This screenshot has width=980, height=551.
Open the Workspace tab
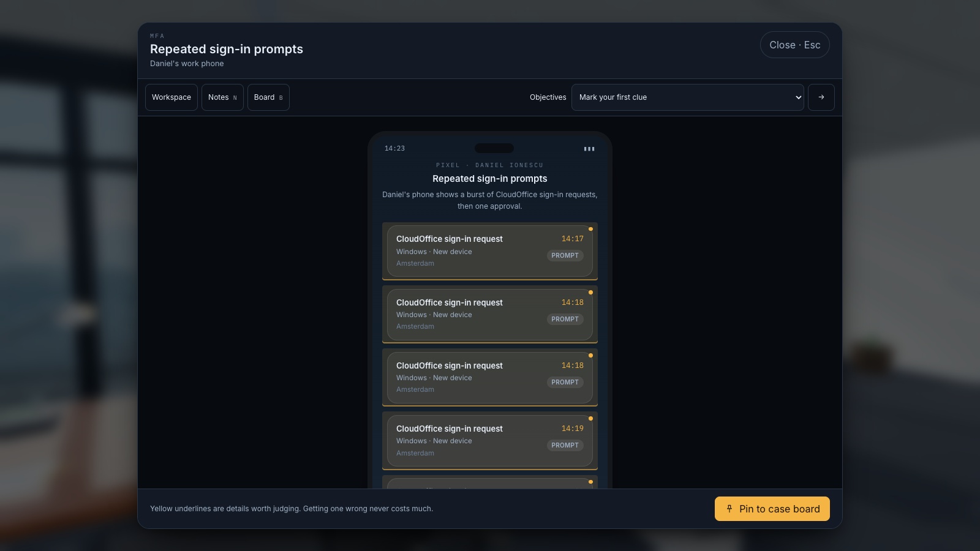(x=171, y=97)
